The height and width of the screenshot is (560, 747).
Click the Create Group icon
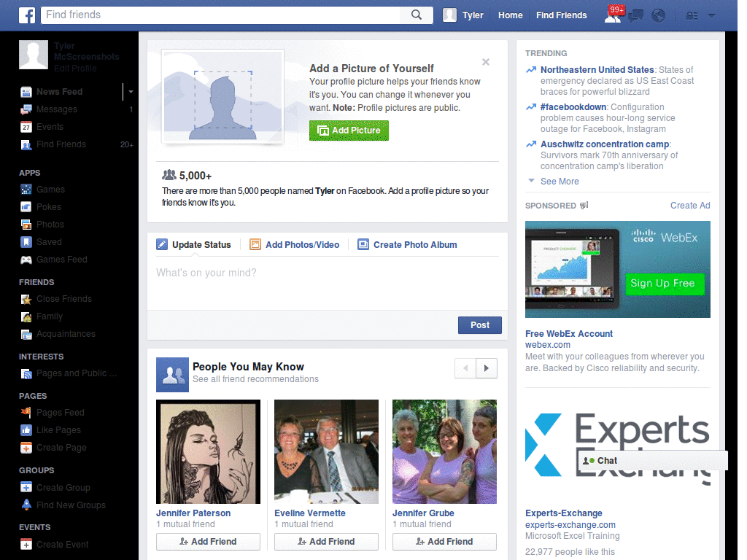[x=26, y=488]
